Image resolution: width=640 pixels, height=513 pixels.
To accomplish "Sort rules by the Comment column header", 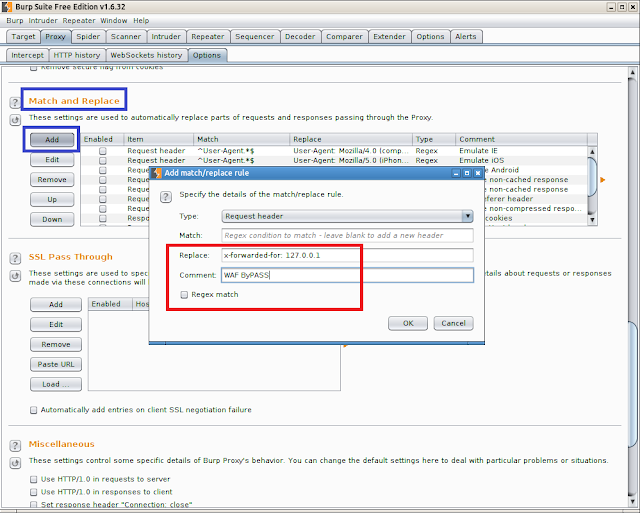I will (x=521, y=139).
